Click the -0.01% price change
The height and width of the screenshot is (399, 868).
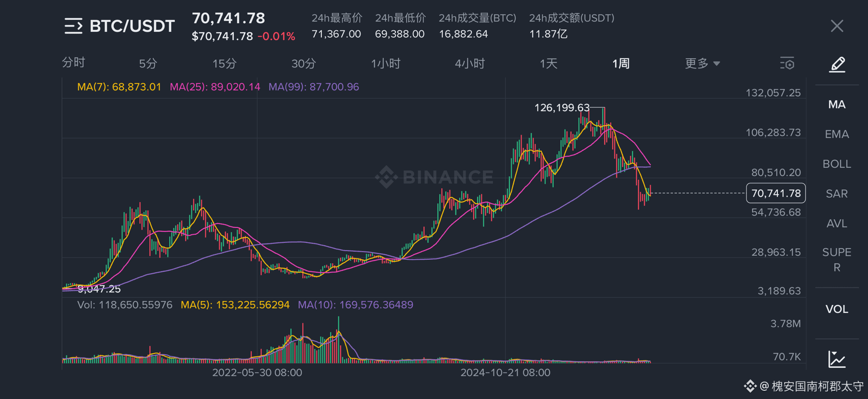276,37
